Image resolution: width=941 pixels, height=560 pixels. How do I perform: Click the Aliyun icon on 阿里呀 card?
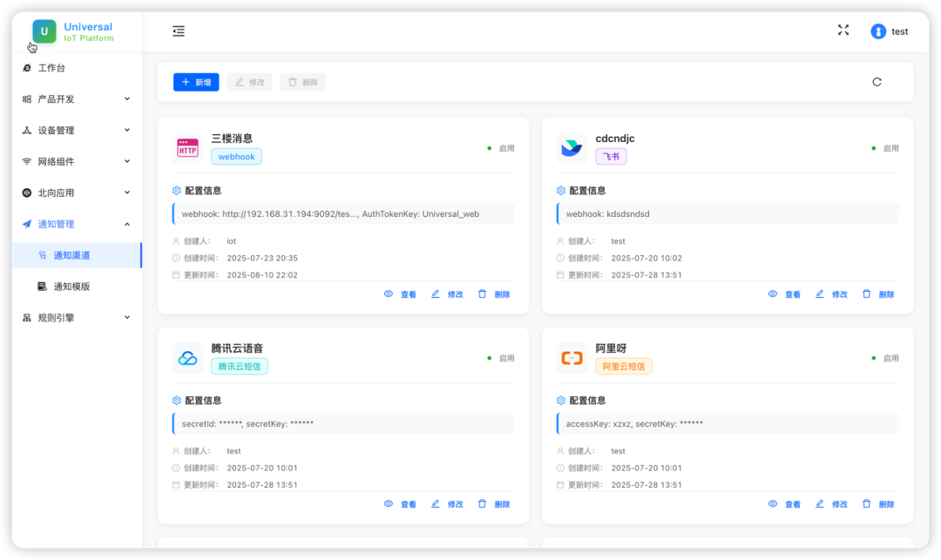pyautogui.click(x=572, y=358)
